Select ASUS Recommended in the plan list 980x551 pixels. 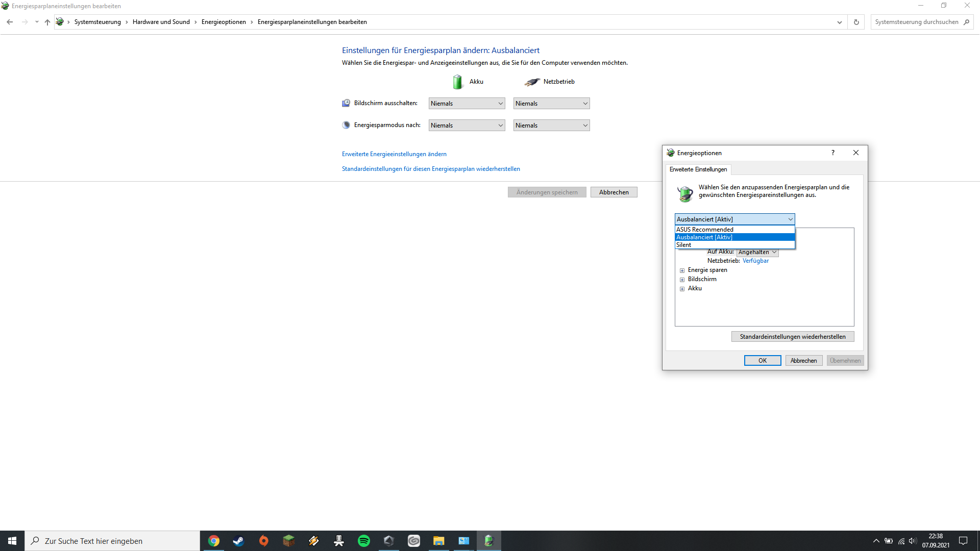coord(705,230)
